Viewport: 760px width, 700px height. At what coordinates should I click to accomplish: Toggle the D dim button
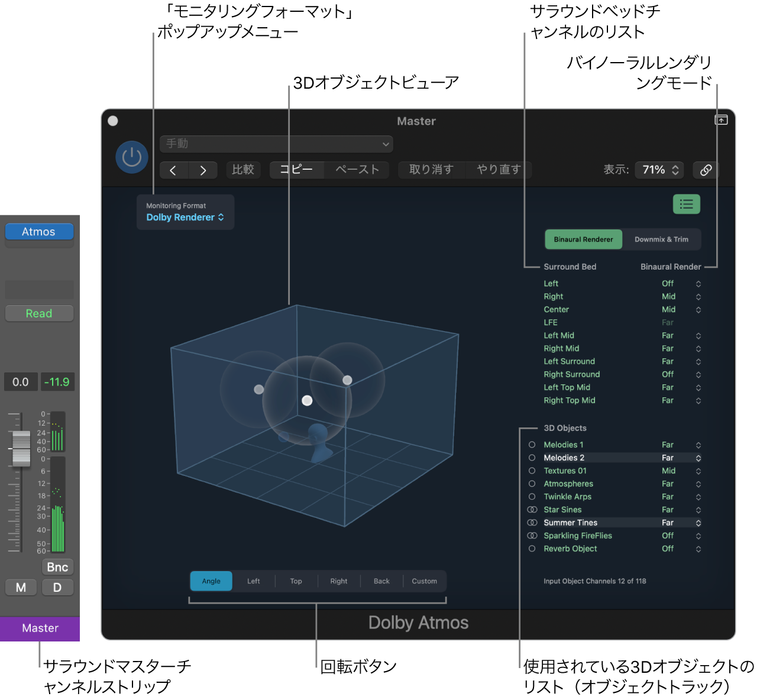click(57, 588)
